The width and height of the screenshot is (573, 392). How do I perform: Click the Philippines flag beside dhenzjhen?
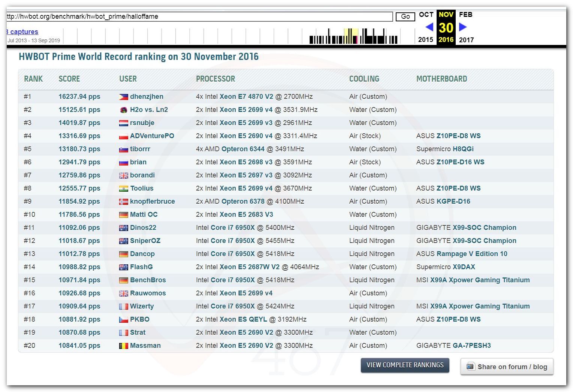[123, 97]
